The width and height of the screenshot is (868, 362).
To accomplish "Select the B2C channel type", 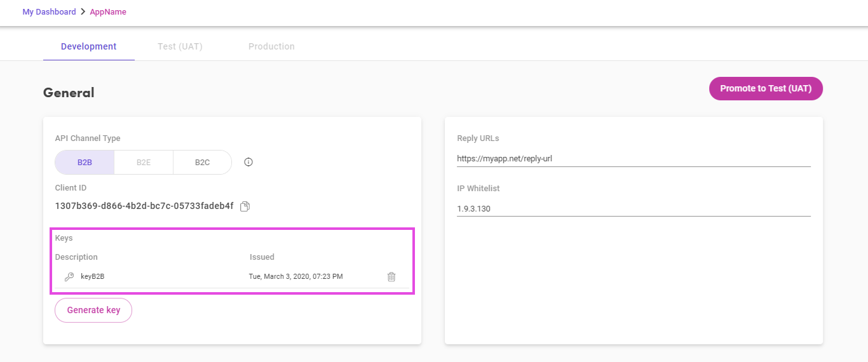I will click(202, 162).
